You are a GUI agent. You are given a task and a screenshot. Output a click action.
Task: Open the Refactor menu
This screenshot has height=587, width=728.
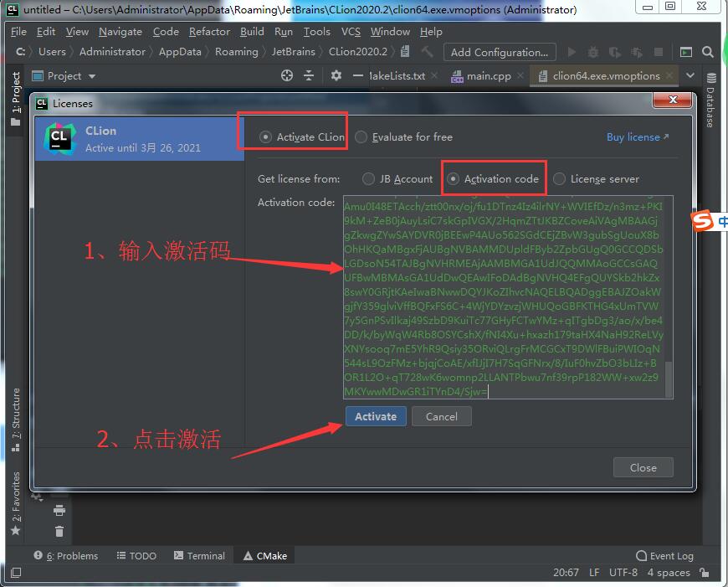click(x=209, y=32)
